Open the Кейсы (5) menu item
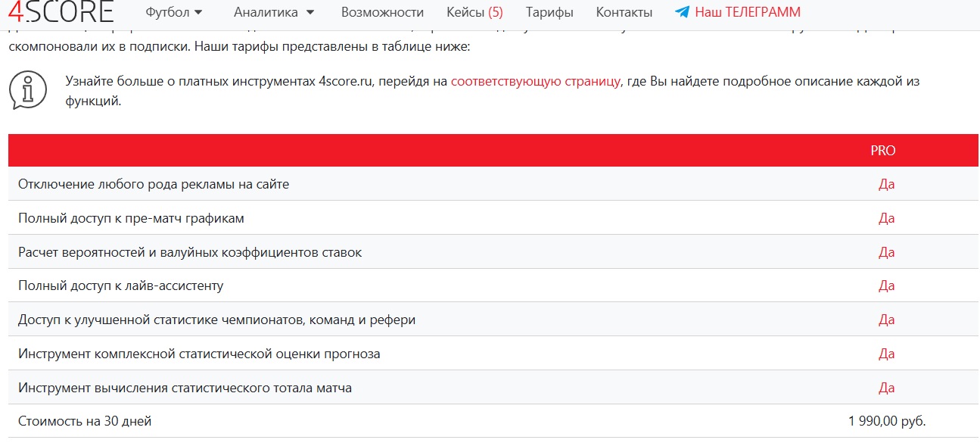This screenshot has width=980, height=443. [x=476, y=12]
